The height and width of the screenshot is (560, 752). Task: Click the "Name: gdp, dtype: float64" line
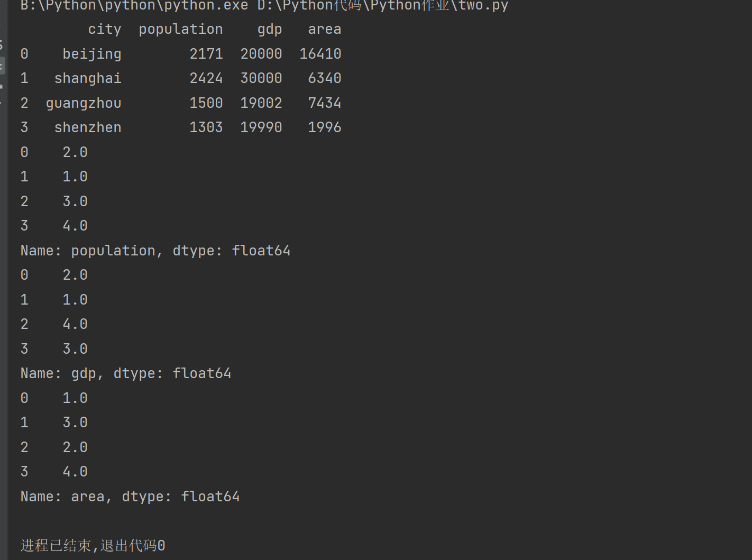click(x=125, y=373)
